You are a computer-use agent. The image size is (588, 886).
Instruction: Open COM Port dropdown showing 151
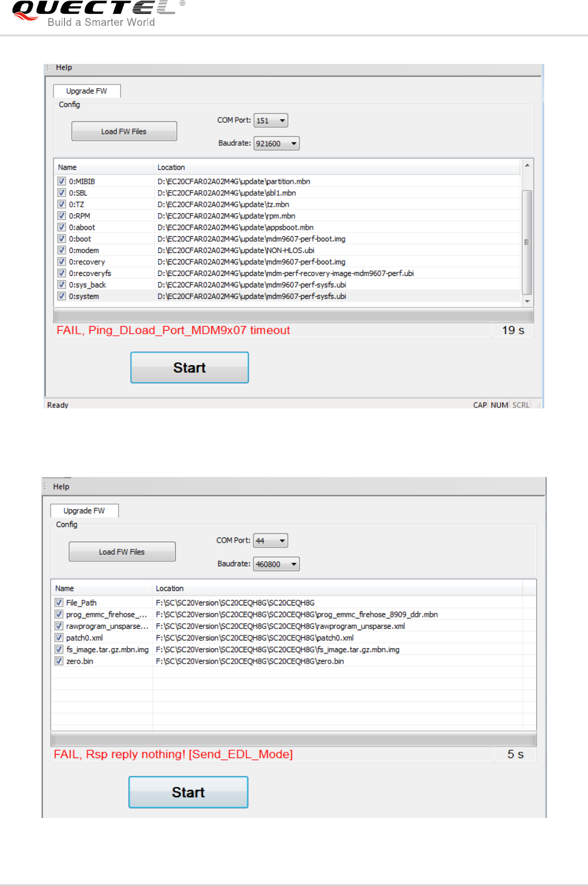(x=271, y=120)
